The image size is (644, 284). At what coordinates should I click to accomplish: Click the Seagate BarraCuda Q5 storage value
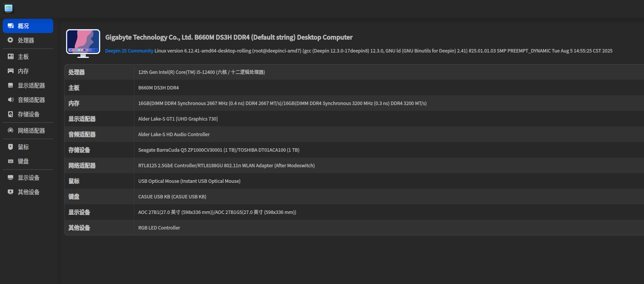coord(219,150)
